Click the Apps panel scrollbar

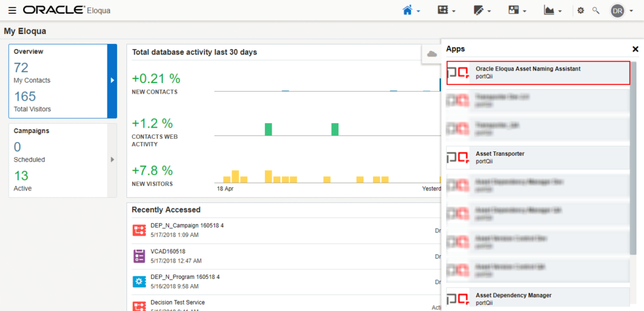[633, 158]
